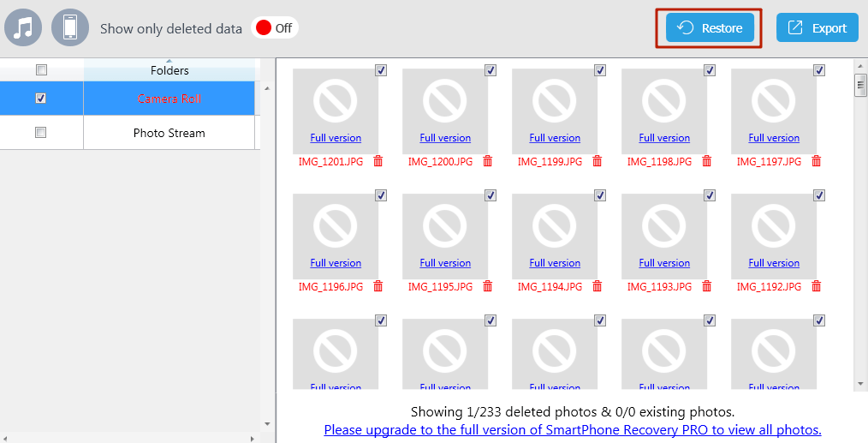The image size is (868, 443).
Task: Uncheck the checkbox on IMG_1200.JPG thumbnail
Action: 490,70
